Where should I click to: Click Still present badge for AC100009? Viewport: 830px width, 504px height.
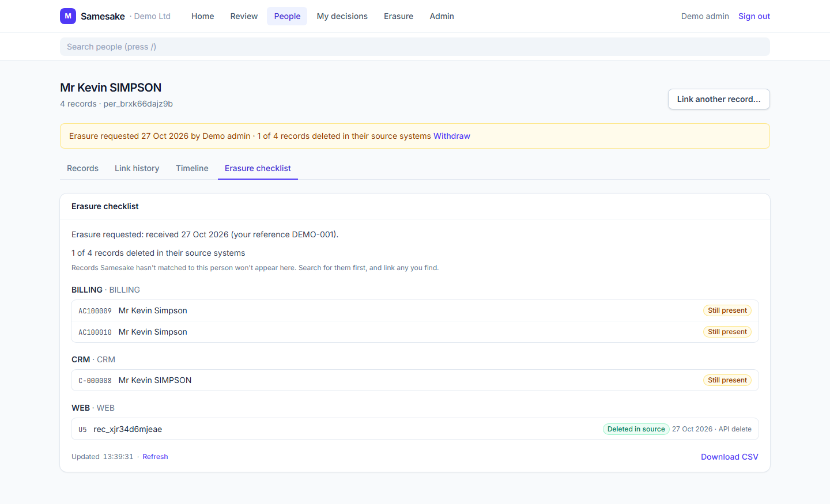[727, 310]
